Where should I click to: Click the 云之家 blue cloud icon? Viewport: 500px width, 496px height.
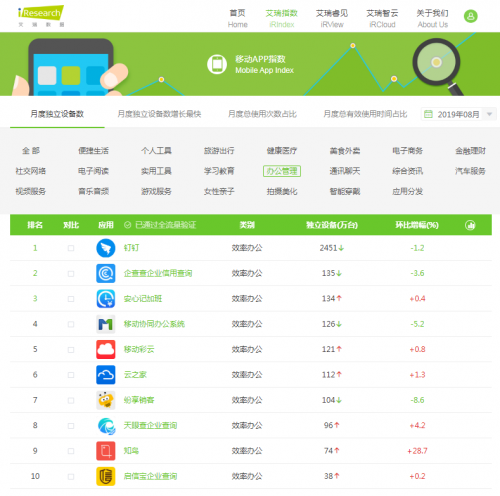point(106,375)
